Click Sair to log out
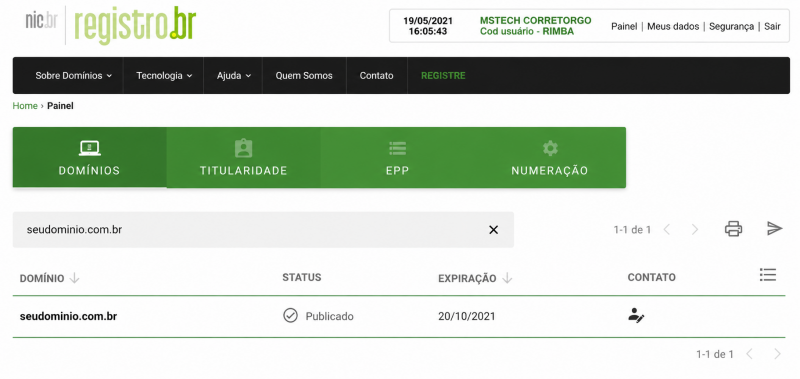 [x=772, y=27]
